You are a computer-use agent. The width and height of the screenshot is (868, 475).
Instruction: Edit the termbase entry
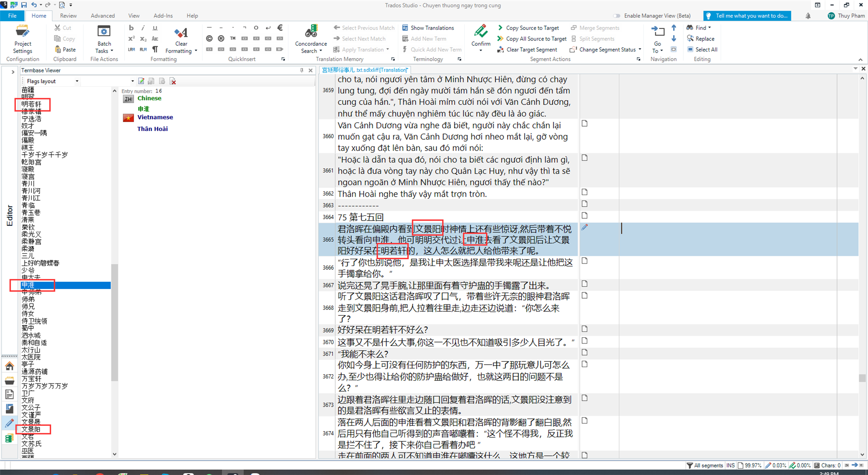tap(141, 81)
